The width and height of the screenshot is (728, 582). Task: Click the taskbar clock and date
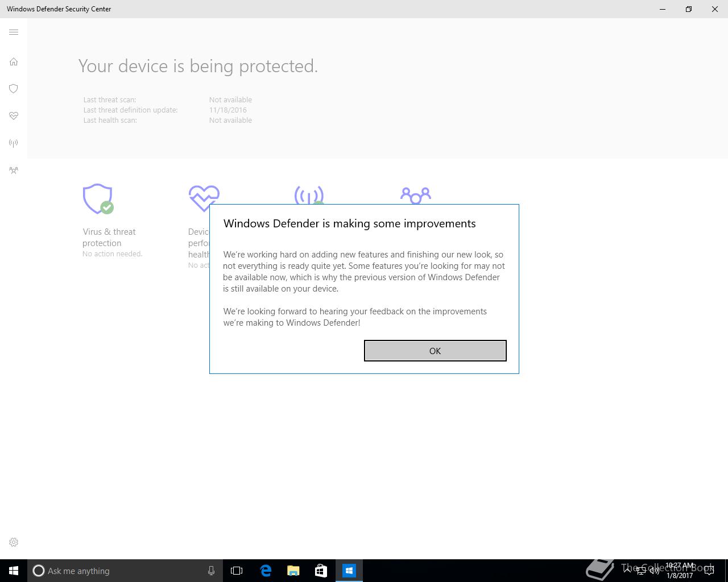tap(680, 571)
